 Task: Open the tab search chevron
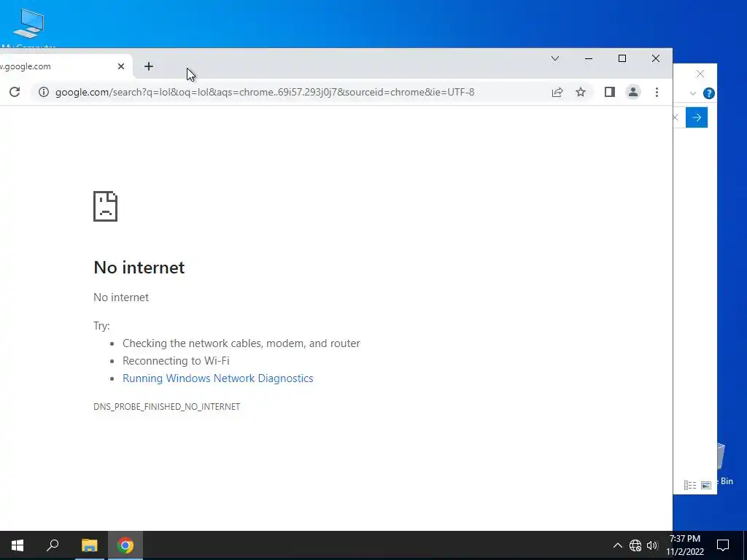tap(555, 58)
